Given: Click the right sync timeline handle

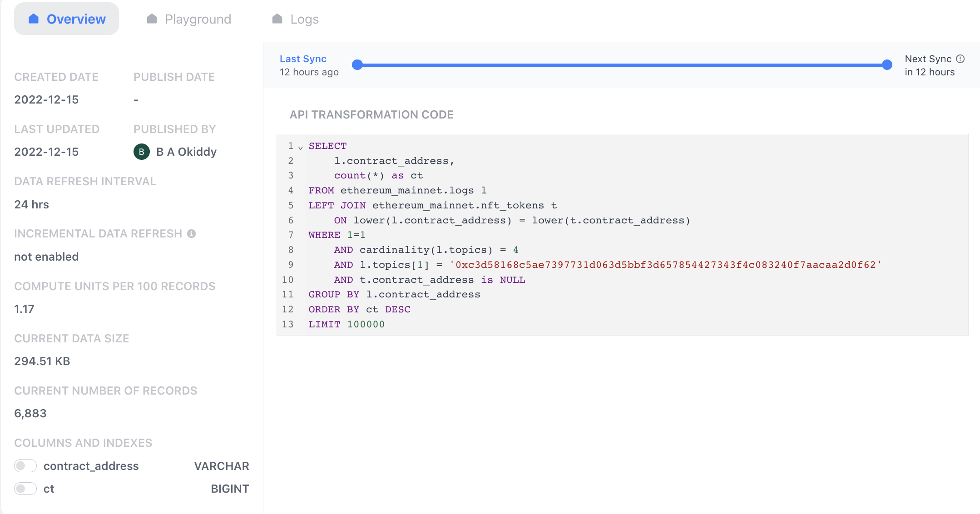Looking at the screenshot, I should coord(887,65).
